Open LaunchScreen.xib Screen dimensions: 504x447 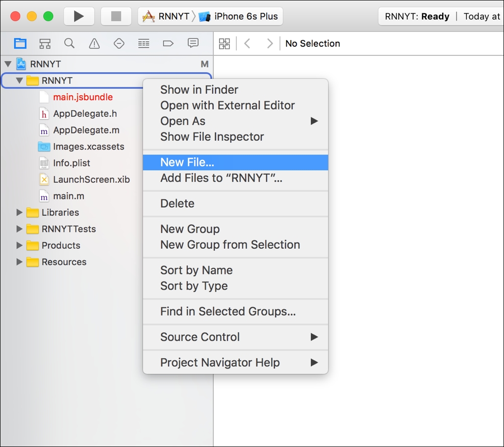[91, 180]
